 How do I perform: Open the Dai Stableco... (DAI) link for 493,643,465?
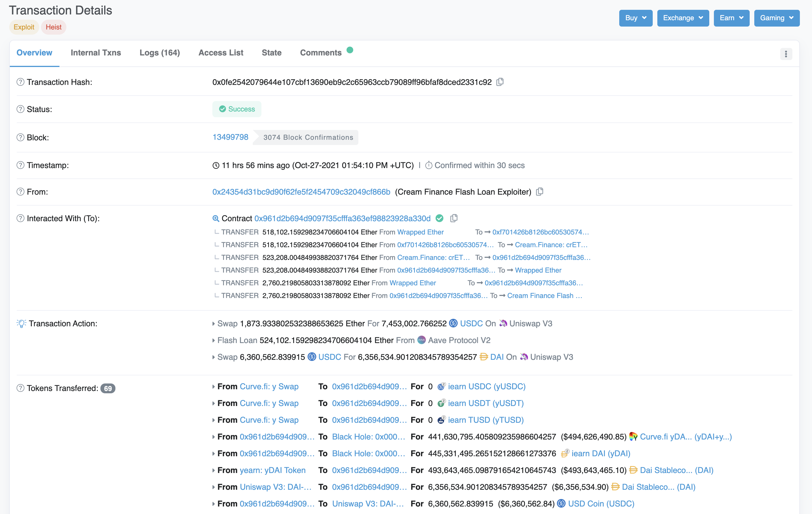[x=676, y=470]
